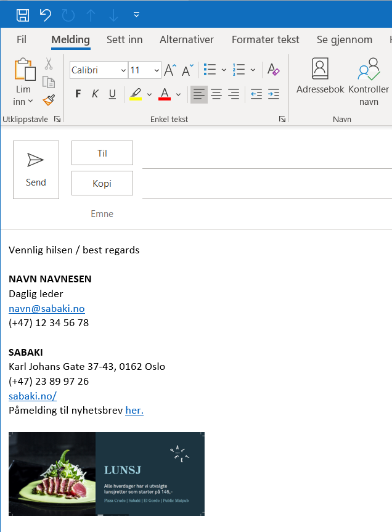Click the Next Item down arrow
392x532 pixels.
(x=113, y=15)
